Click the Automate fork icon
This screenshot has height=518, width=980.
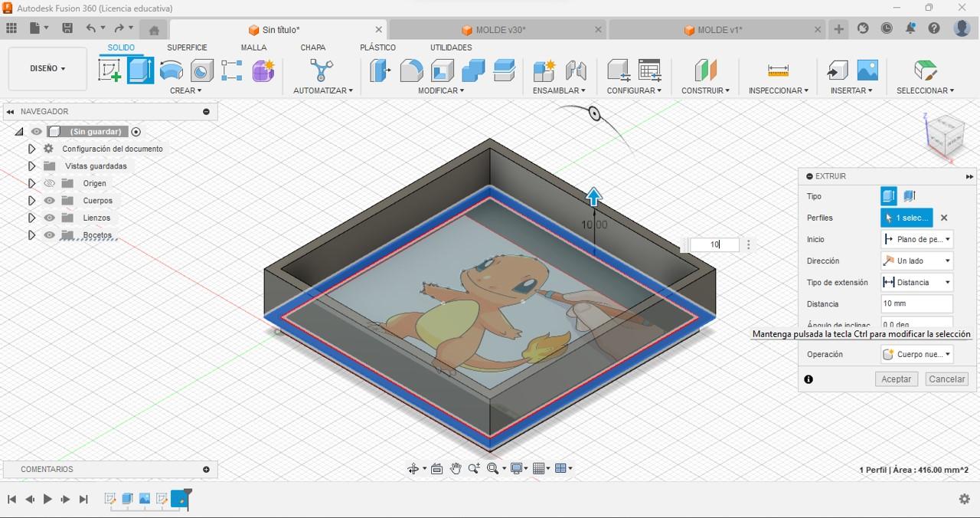322,70
